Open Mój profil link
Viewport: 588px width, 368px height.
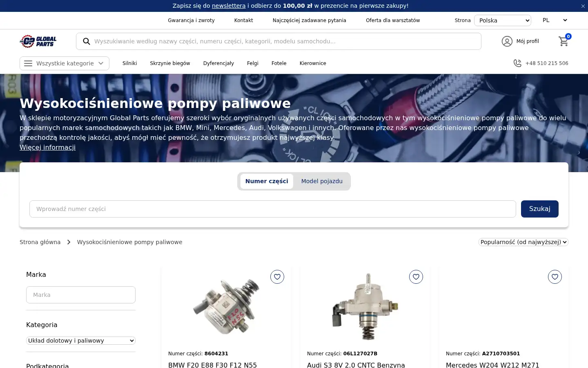pos(528,41)
